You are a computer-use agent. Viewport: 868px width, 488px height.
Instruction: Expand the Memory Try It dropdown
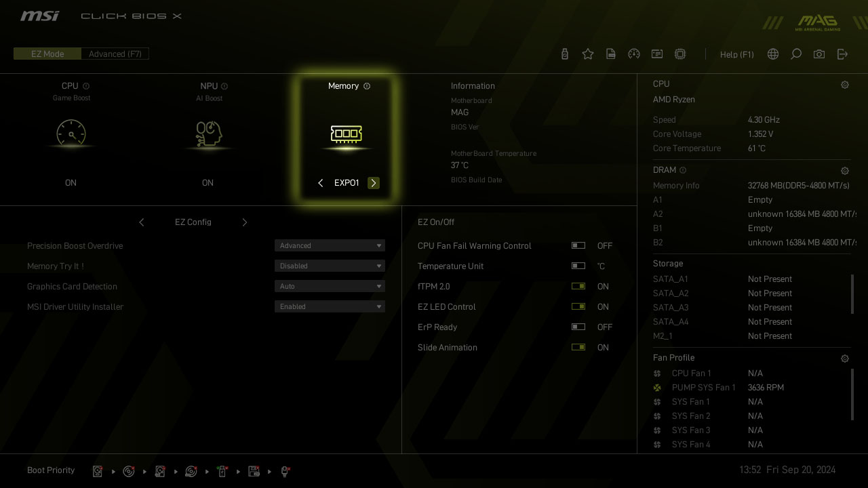[x=330, y=266]
